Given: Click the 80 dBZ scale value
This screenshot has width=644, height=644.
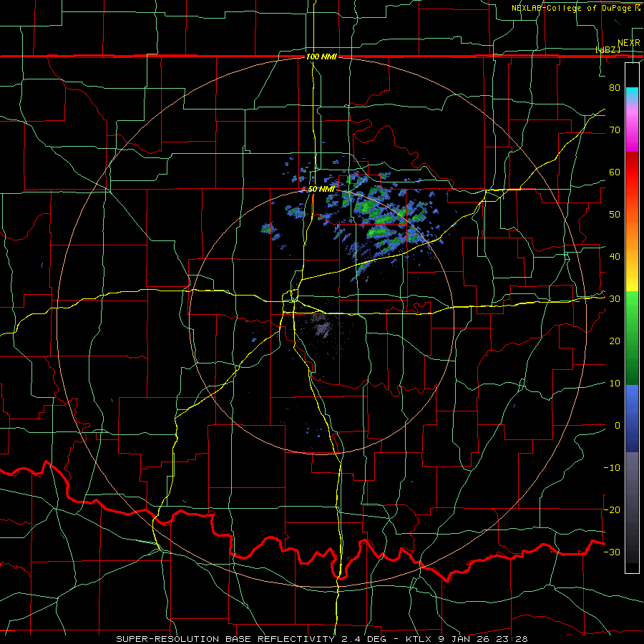Looking at the screenshot, I should [x=615, y=87].
